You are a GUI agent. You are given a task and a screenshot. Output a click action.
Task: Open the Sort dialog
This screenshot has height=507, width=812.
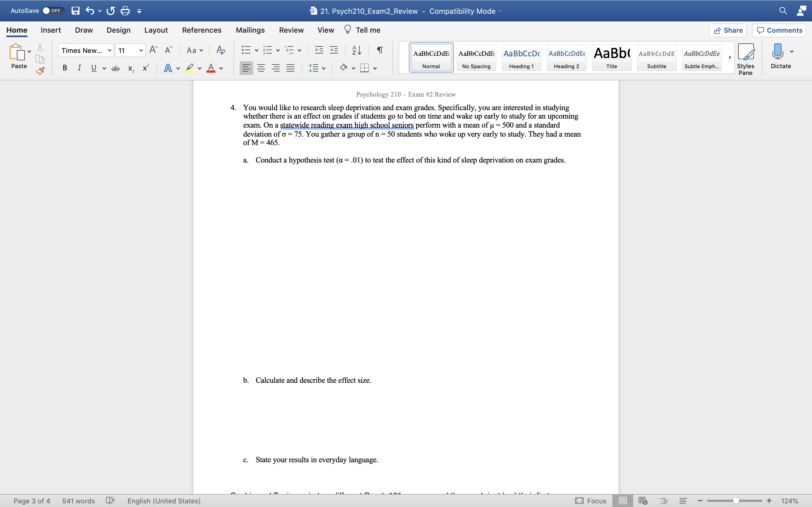356,50
